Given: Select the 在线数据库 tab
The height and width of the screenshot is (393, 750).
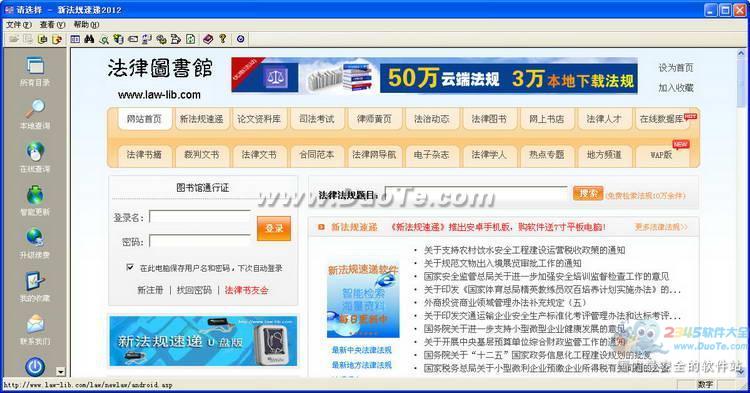Looking at the screenshot, I should 662,119.
